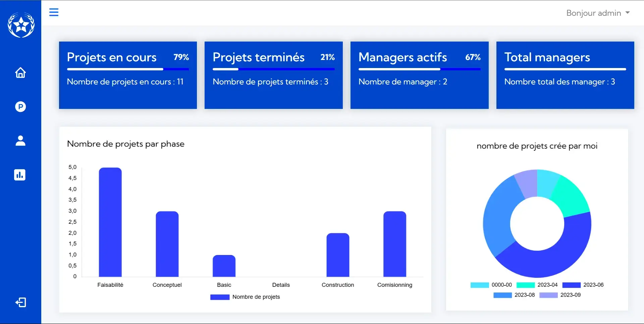Open the Projects 'P' icon
The height and width of the screenshot is (324, 644).
(20, 107)
